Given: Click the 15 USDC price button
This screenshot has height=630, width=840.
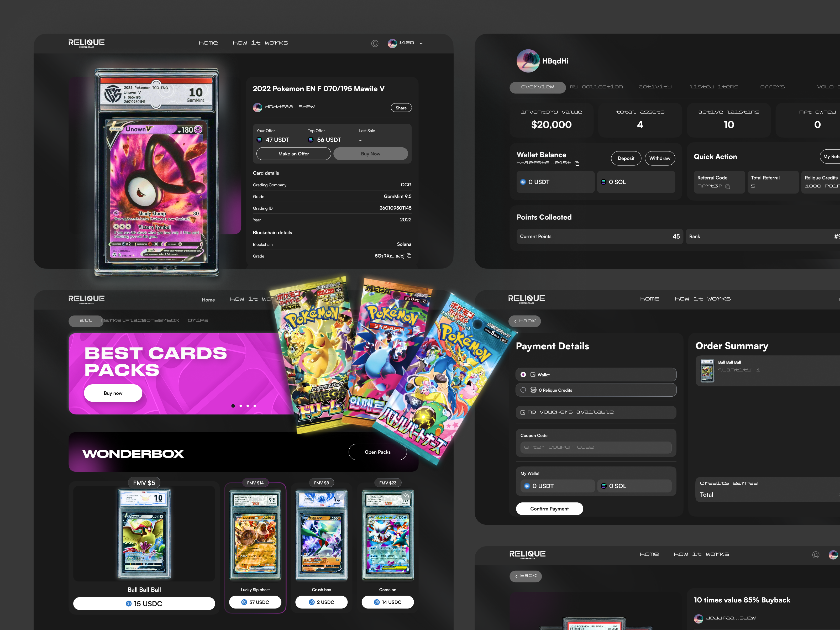Looking at the screenshot, I should point(144,604).
